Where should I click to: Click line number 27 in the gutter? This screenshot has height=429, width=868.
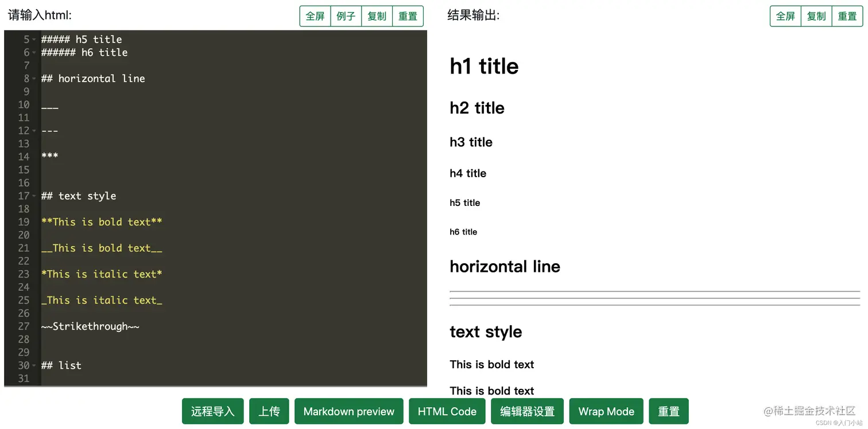click(x=24, y=326)
